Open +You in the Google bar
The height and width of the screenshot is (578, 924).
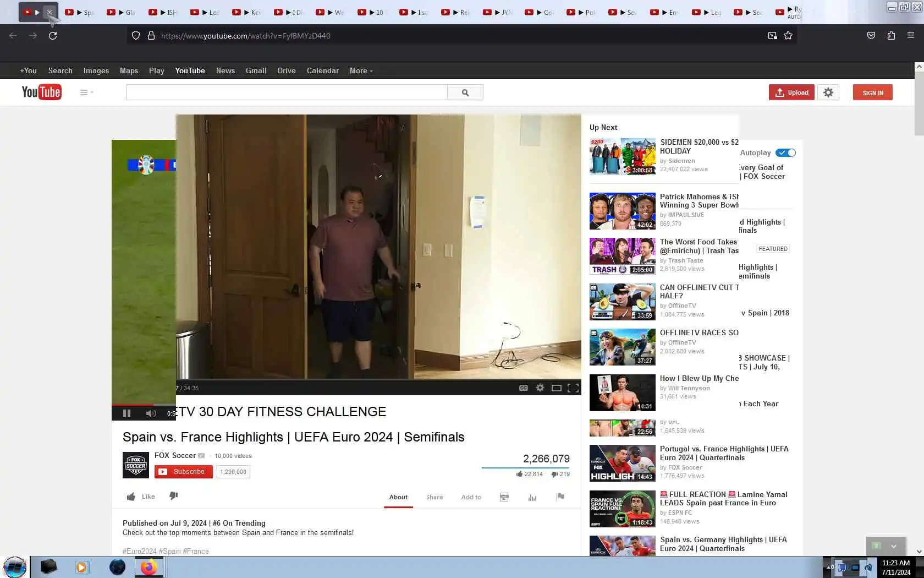[28, 70]
